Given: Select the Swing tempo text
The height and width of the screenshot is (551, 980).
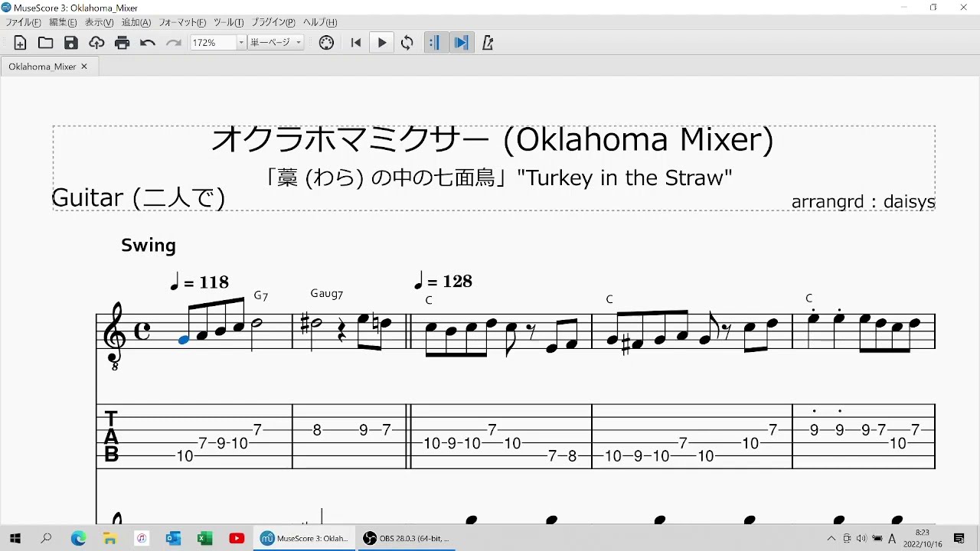Looking at the screenshot, I should tap(149, 246).
